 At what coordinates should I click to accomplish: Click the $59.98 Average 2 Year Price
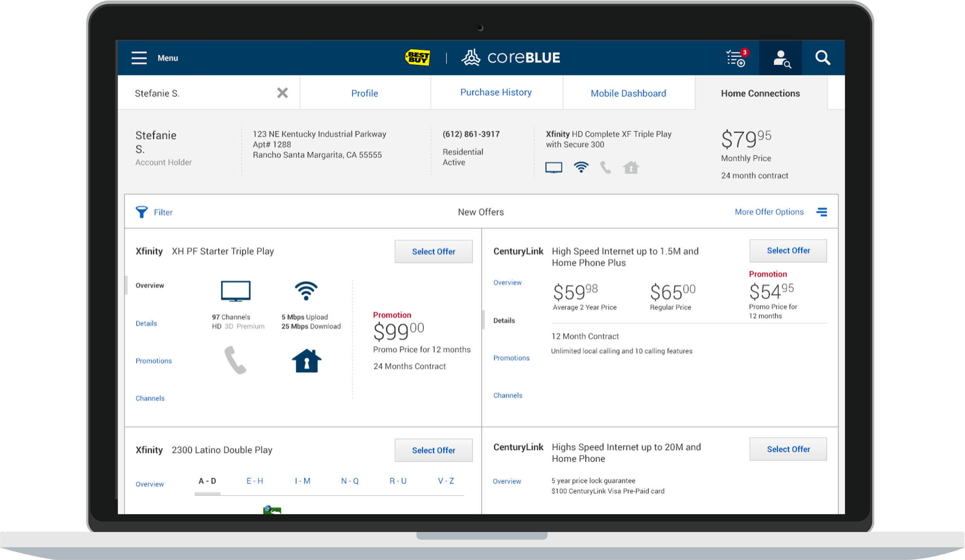pos(575,292)
